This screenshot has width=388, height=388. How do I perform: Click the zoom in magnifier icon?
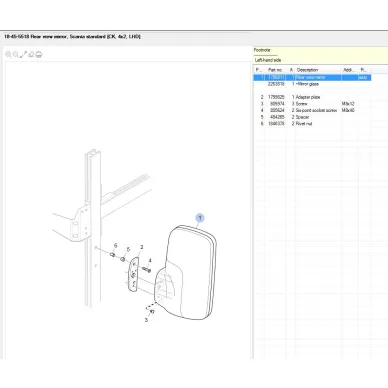click(x=8, y=54)
